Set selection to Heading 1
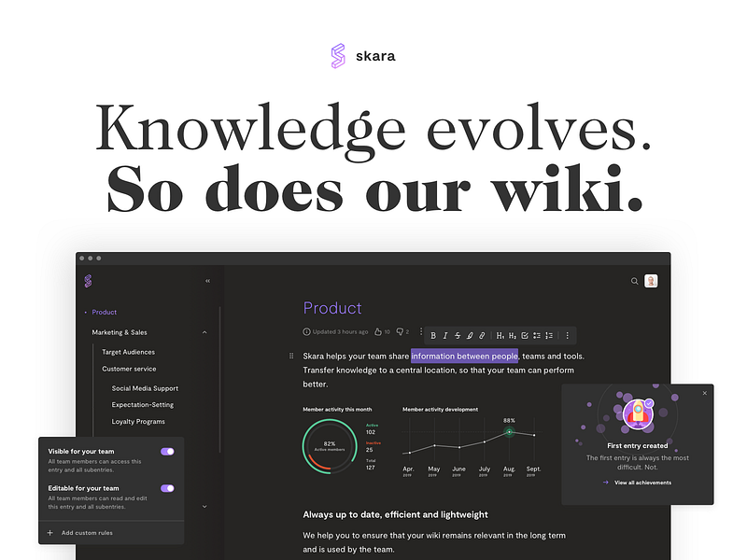The height and width of the screenshot is (560, 747). click(500, 336)
